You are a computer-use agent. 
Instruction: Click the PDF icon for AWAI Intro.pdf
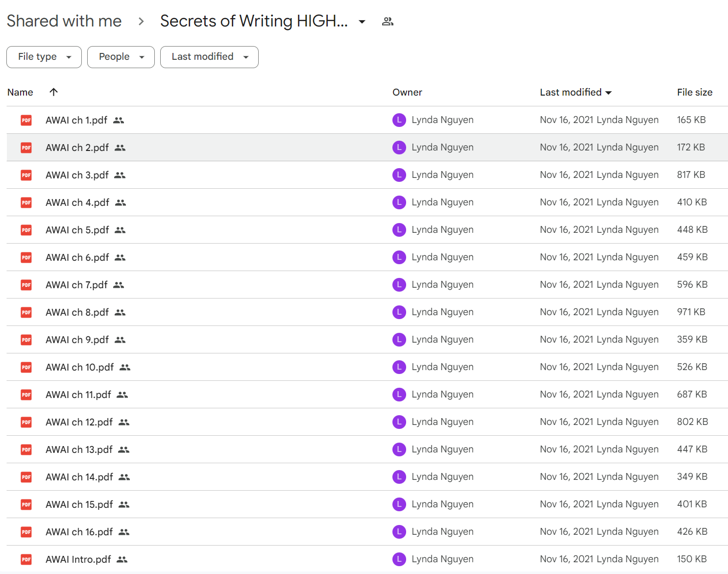point(26,559)
